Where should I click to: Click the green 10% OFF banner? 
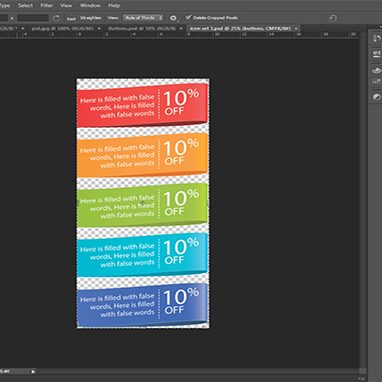point(142,205)
